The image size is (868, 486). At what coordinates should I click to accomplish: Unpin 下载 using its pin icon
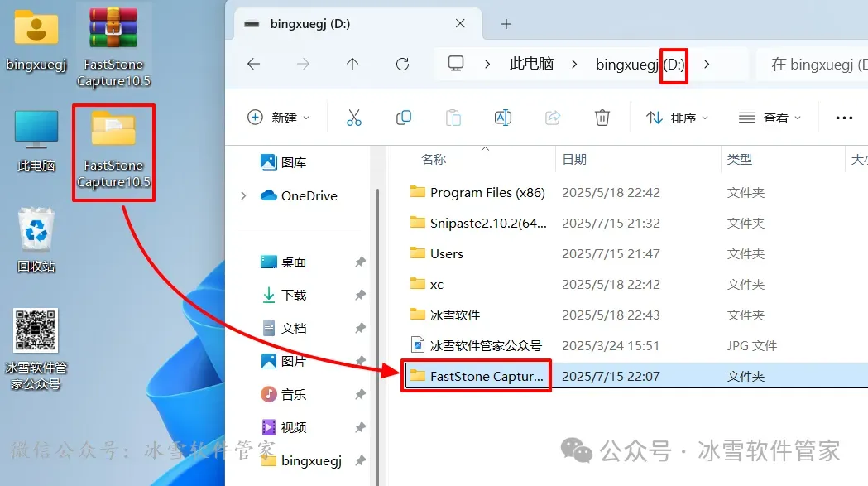[361, 295]
